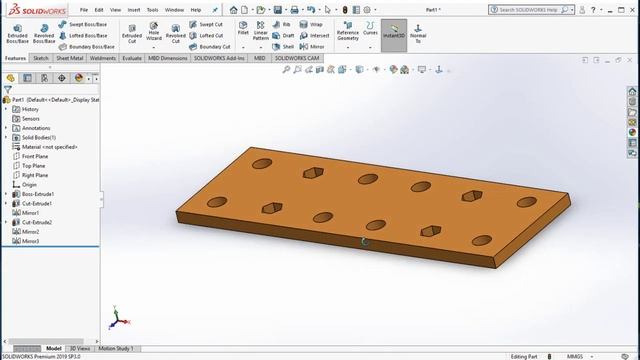640x360 pixels.
Task: Click the Draft tool
Action: point(283,36)
